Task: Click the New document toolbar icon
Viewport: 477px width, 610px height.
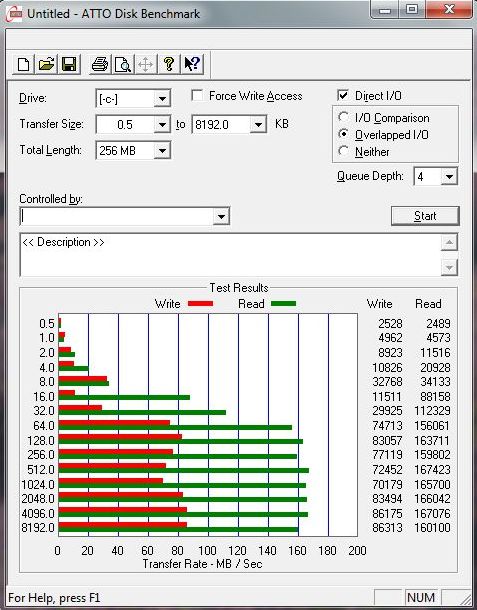Action: point(23,64)
